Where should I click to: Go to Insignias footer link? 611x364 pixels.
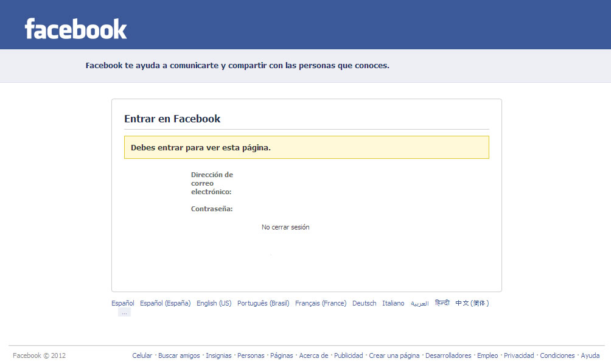[x=218, y=355]
